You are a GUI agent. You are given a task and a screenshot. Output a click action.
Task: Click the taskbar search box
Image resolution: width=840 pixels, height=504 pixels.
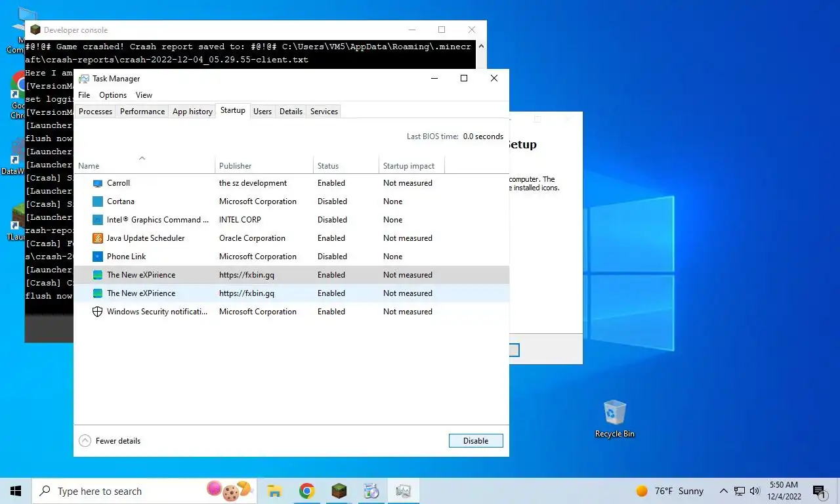coord(144,491)
